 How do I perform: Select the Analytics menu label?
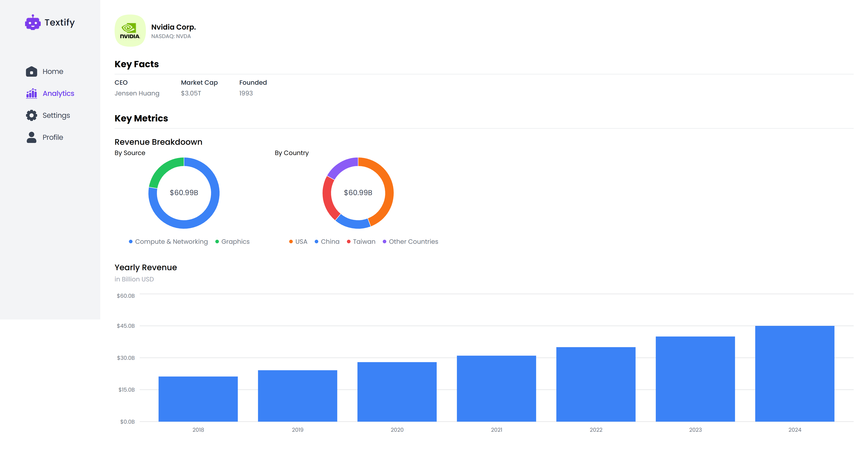pos(58,93)
